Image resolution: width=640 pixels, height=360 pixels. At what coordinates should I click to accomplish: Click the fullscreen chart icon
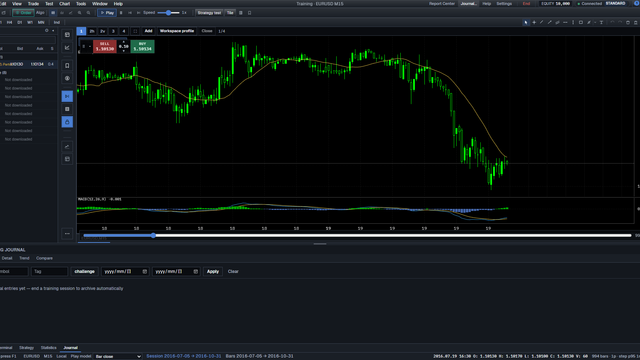(x=135, y=31)
